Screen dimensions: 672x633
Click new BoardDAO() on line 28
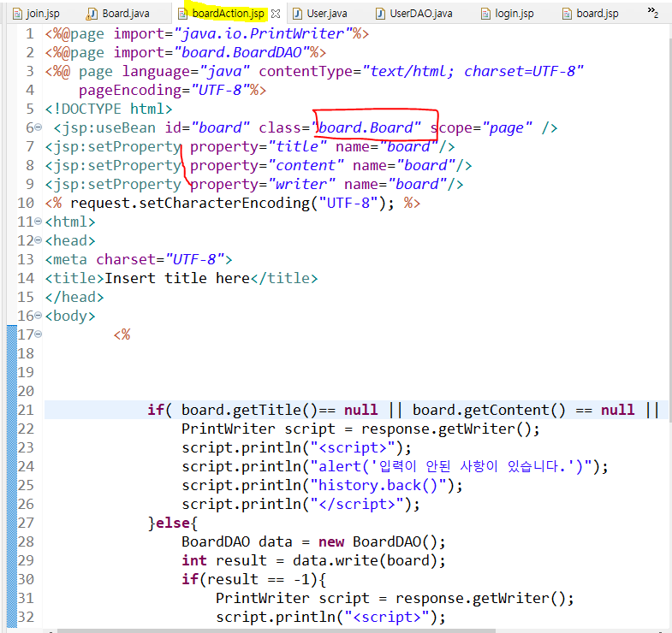point(378,541)
